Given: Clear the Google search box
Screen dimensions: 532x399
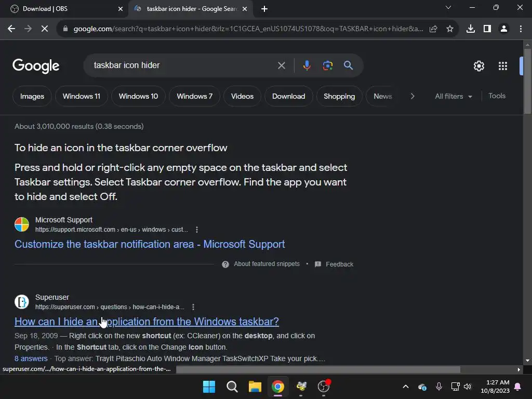Looking at the screenshot, I should 281,65.
